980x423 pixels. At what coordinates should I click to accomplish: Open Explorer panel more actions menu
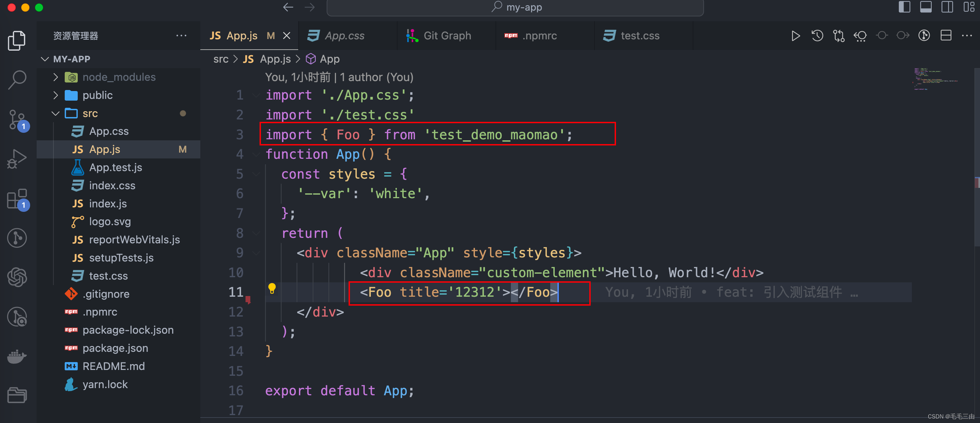[181, 36]
